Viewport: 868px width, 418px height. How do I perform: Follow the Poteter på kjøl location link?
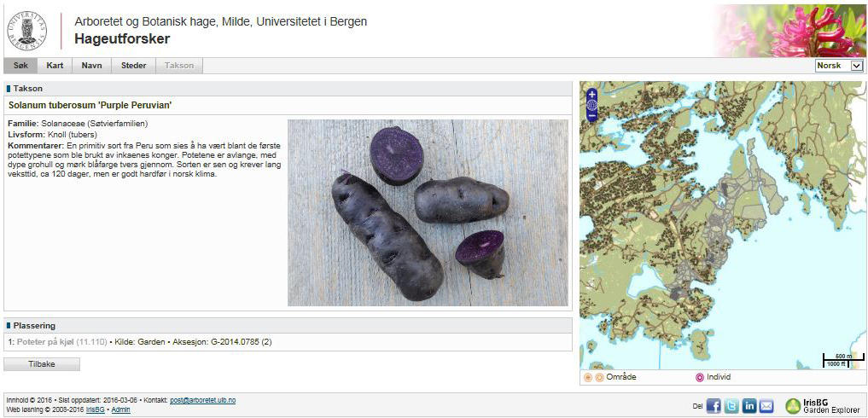coord(45,342)
